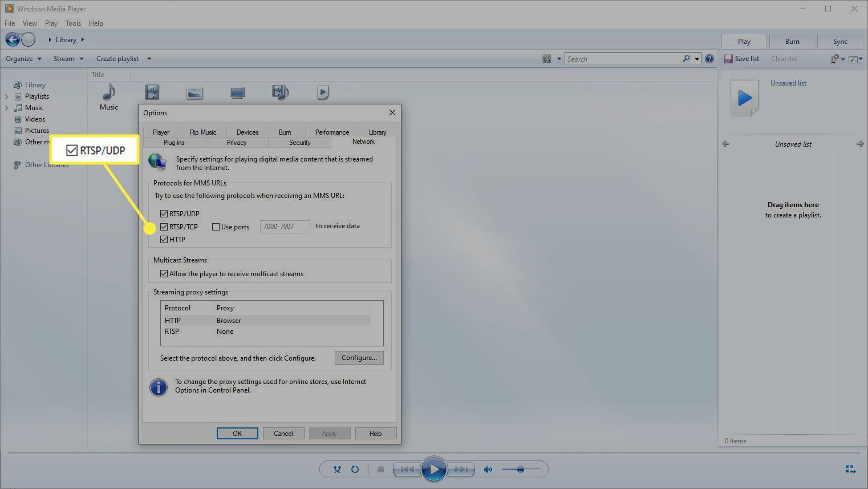868x489 pixels.
Task: Open the Pictures category icon
Action: (194, 92)
